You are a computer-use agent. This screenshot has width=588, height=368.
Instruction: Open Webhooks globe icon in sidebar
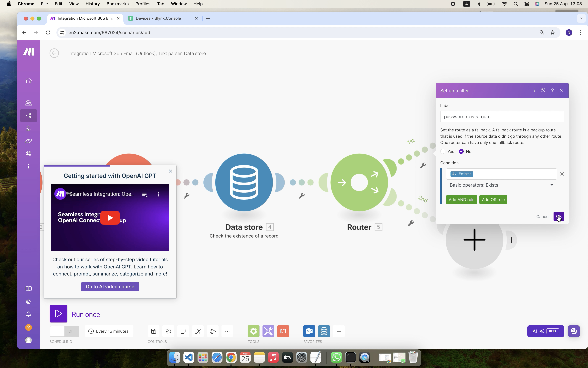[29, 154]
